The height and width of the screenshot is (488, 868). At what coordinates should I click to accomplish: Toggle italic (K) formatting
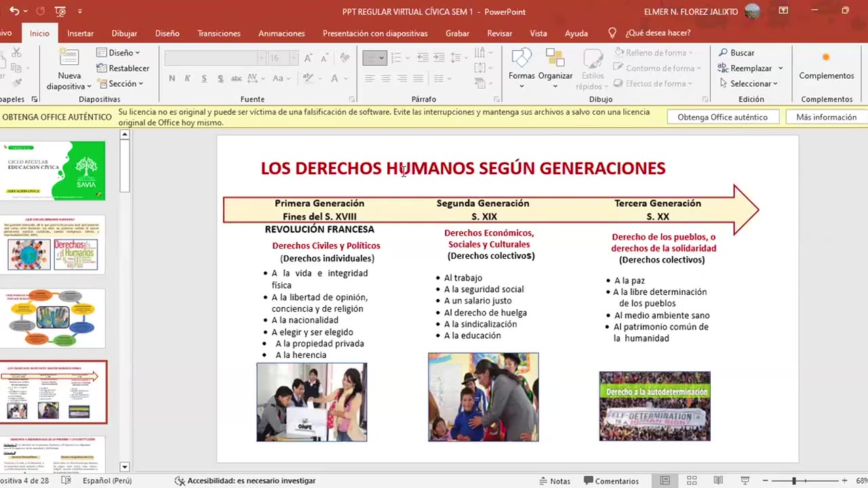188,79
